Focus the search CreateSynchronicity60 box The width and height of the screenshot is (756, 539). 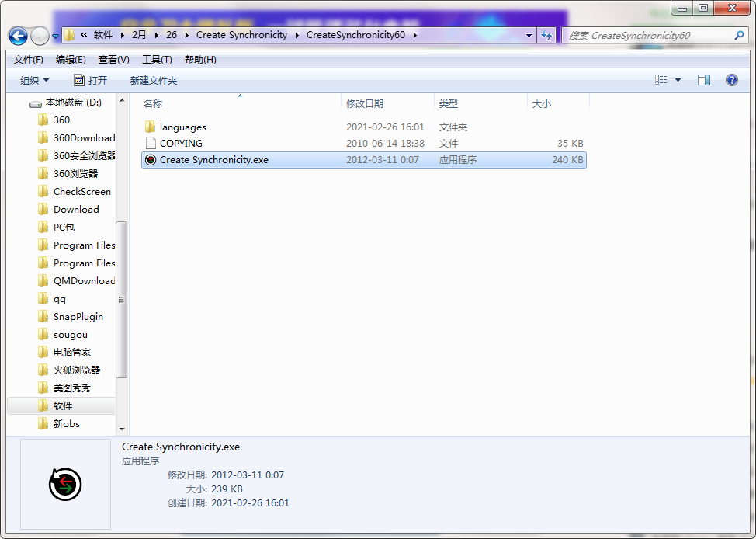pos(654,35)
